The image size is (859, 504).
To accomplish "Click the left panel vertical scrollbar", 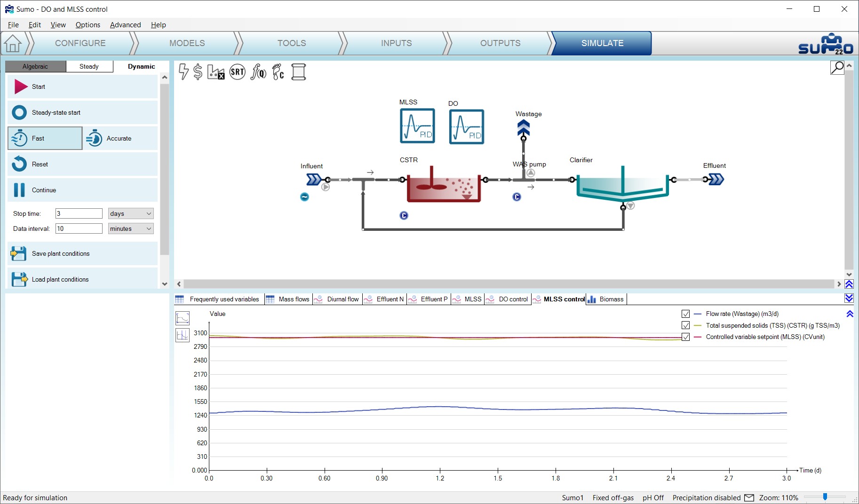I will pos(164,170).
